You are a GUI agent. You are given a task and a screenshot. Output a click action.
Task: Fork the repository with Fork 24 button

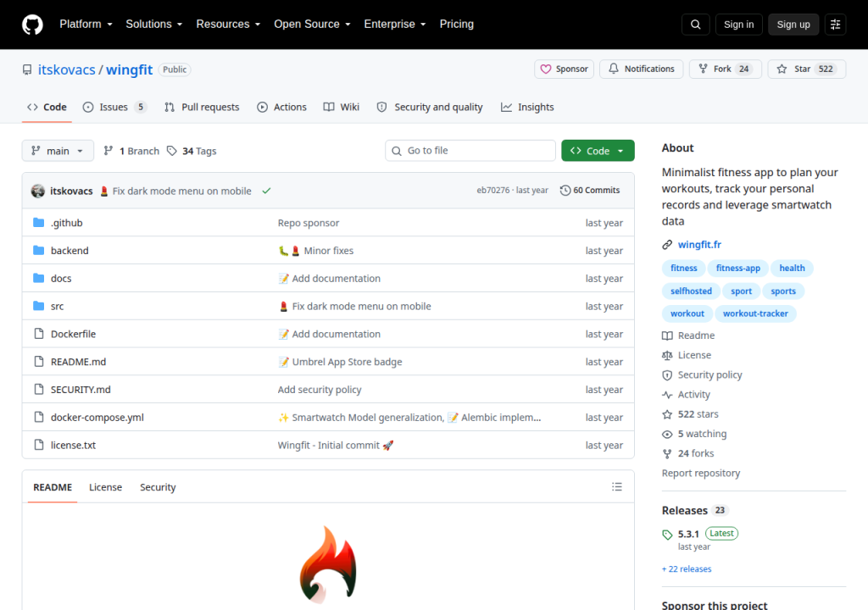coord(726,69)
